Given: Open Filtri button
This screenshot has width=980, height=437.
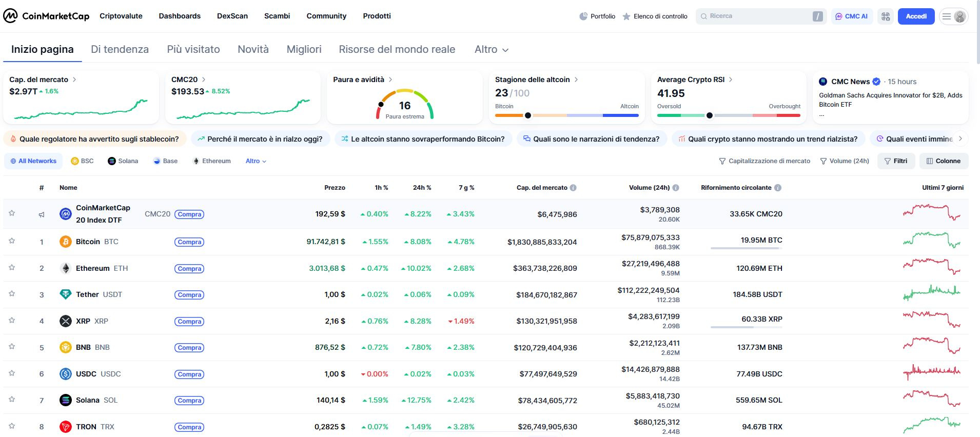Looking at the screenshot, I should tap(896, 161).
